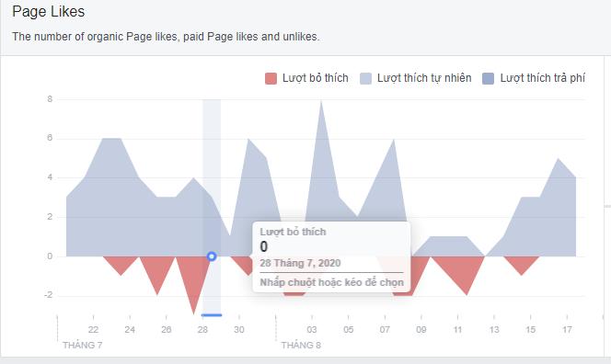611x364 pixels.
Task: Click the blue selection bar under date 28
Action: (212, 315)
